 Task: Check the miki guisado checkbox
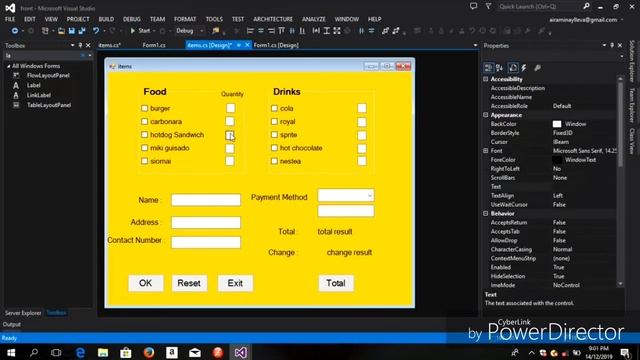point(144,148)
